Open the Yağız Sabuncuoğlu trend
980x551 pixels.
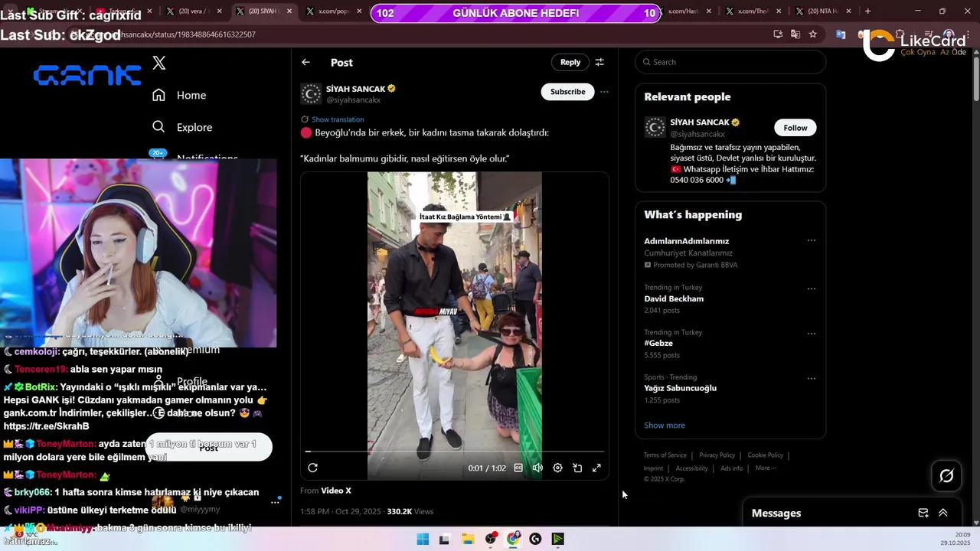coord(680,388)
